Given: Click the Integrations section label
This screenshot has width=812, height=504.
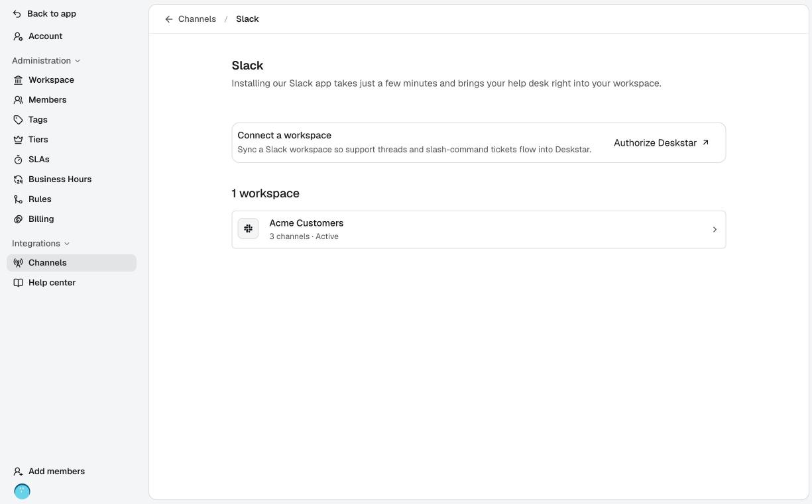Looking at the screenshot, I should click(36, 244).
